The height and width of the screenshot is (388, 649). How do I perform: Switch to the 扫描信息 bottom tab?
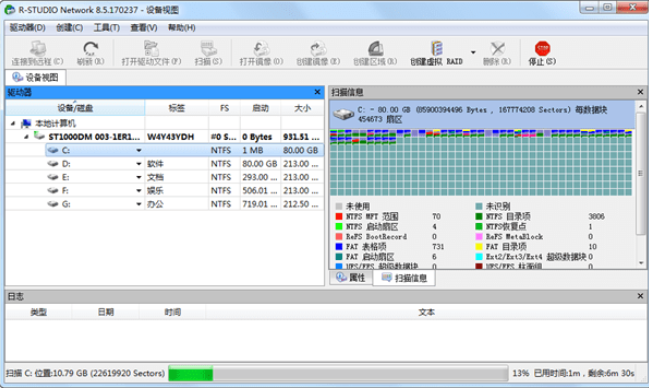pos(404,278)
